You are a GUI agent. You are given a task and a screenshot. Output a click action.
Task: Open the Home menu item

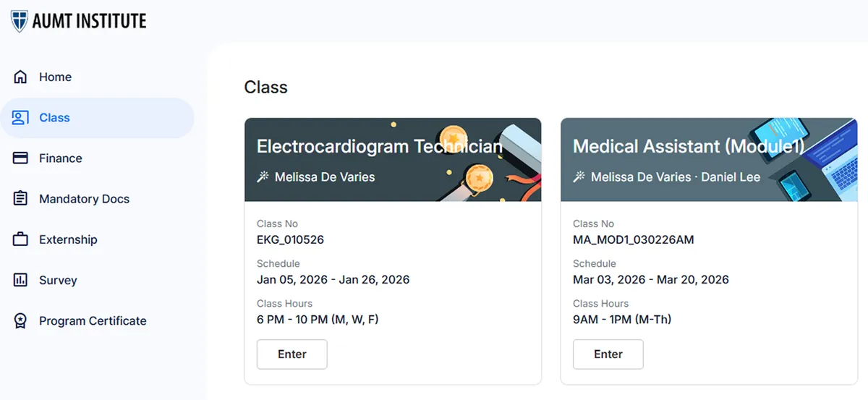[x=55, y=77]
